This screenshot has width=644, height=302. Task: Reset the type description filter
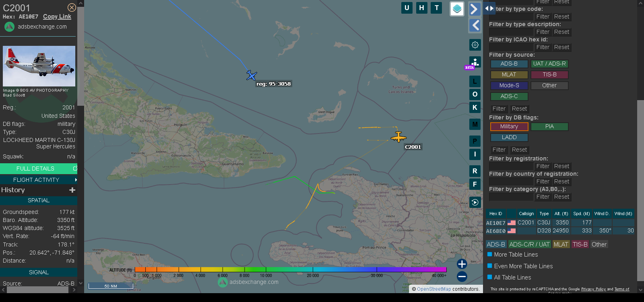(x=561, y=32)
